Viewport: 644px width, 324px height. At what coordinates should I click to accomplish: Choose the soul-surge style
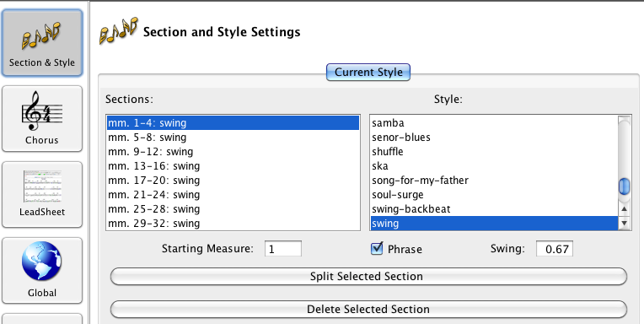click(x=494, y=195)
